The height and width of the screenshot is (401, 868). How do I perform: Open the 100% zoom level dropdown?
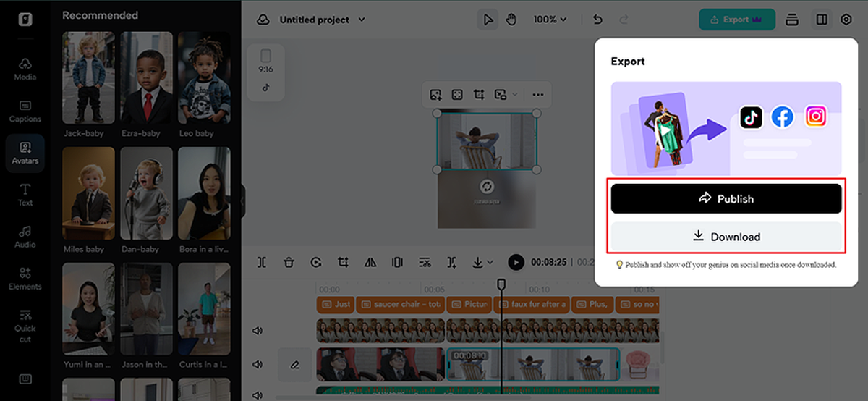(550, 20)
